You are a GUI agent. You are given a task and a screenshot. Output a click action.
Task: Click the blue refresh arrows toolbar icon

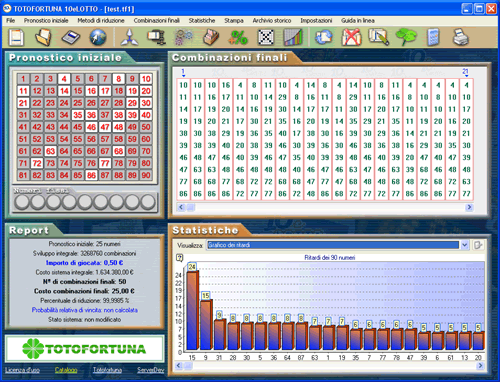[x=324, y=37]
